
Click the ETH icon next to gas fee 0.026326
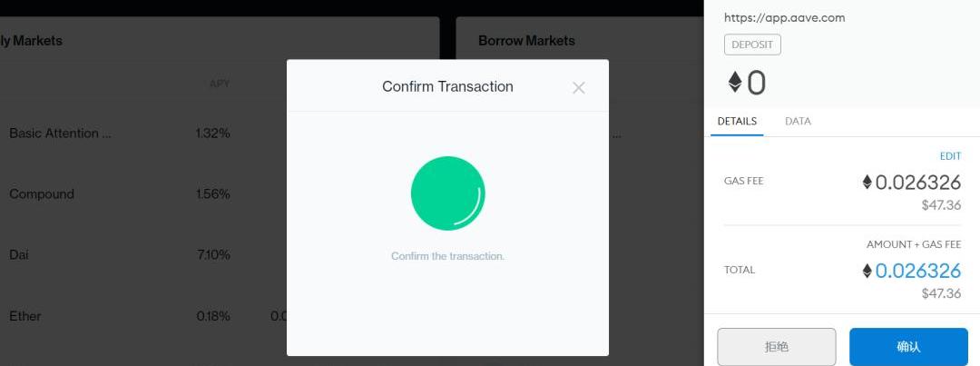867,182
